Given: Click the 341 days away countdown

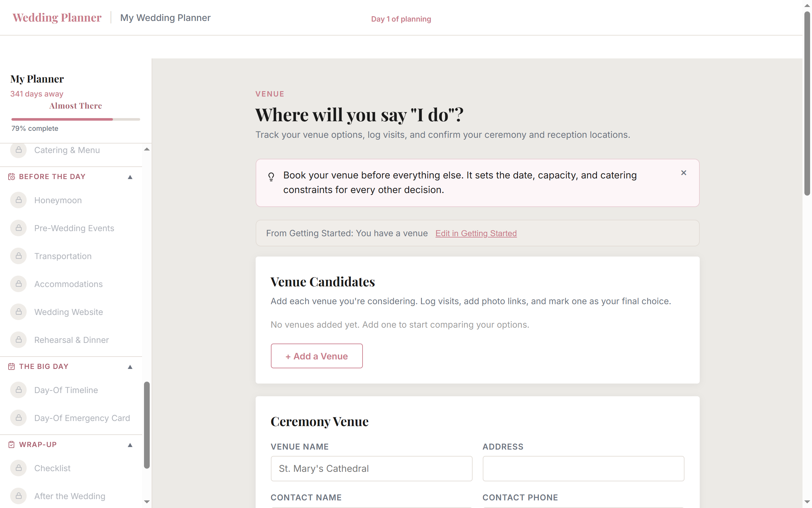Looking at the screenshot, I should (x=36, y=94).
